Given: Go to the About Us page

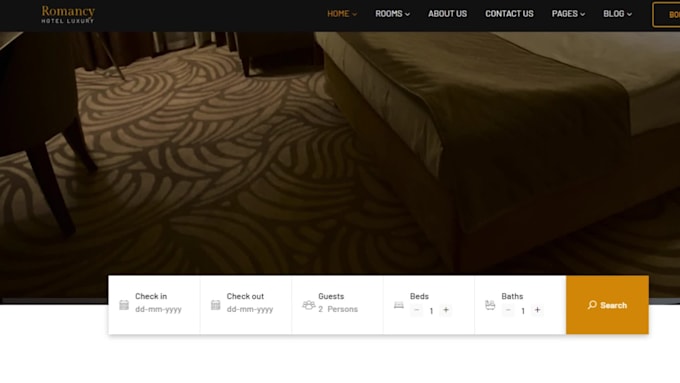Looking at the screenshot, I should [x=448, y=13].
